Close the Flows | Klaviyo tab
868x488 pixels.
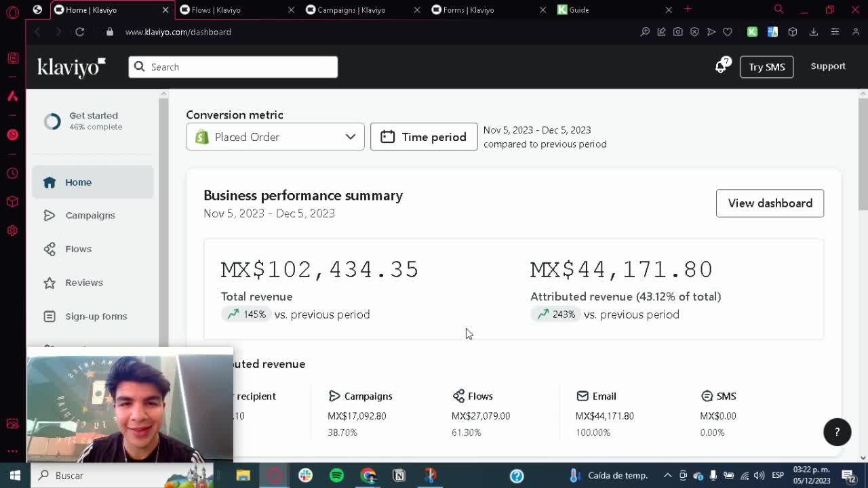click(291, 9)
